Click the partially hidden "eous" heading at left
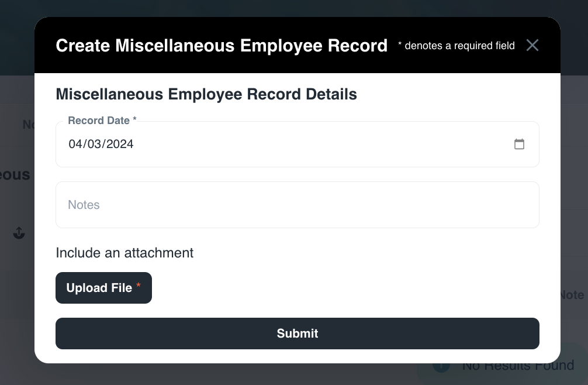 pyautogui.click(x=16, y=175)
